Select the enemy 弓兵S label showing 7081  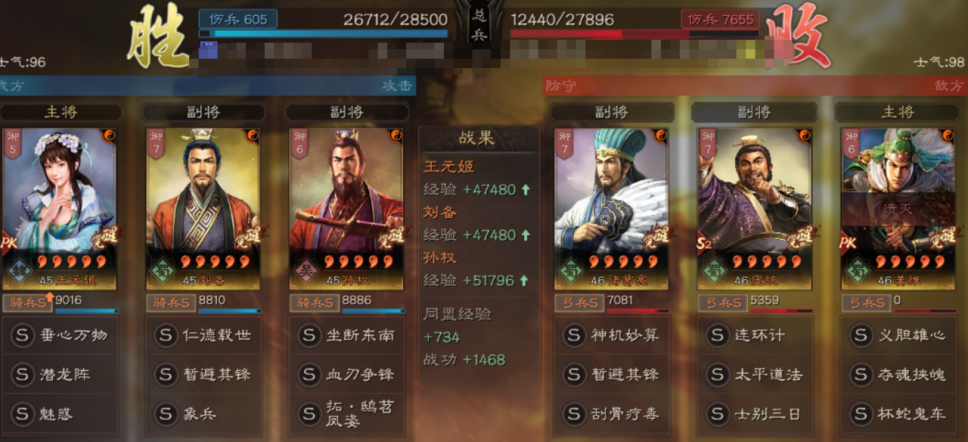pyautogui.click(x=579, y=303)
